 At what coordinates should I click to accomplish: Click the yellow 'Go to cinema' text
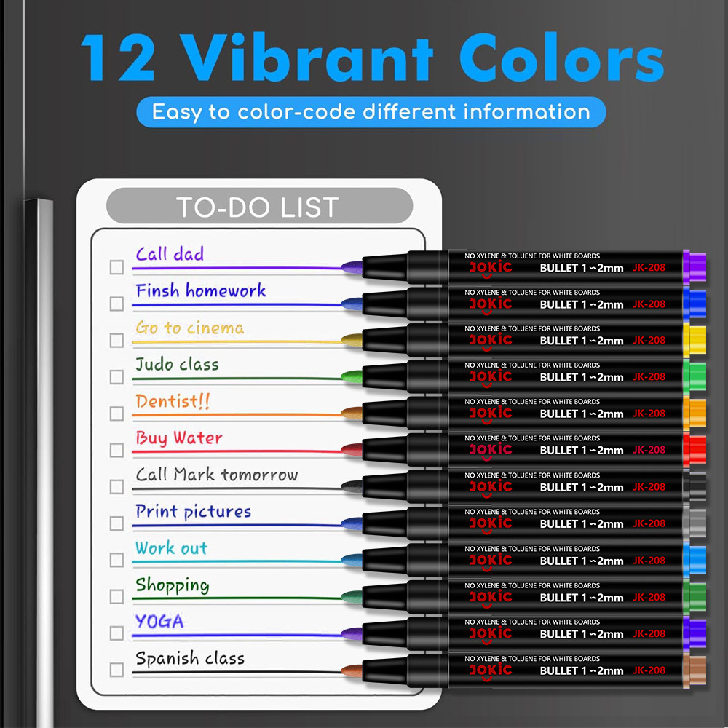[x=189, y=328]
